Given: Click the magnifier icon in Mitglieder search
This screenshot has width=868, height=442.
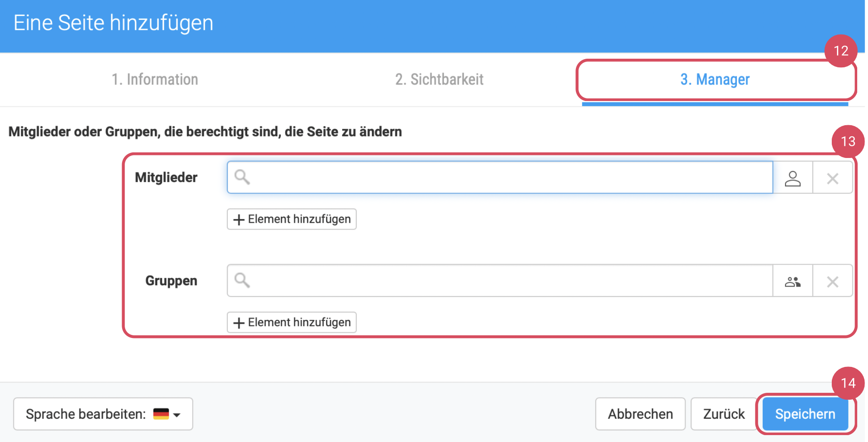Looking at the screenshot, I should pyautogui.click(x=242, y=177).
